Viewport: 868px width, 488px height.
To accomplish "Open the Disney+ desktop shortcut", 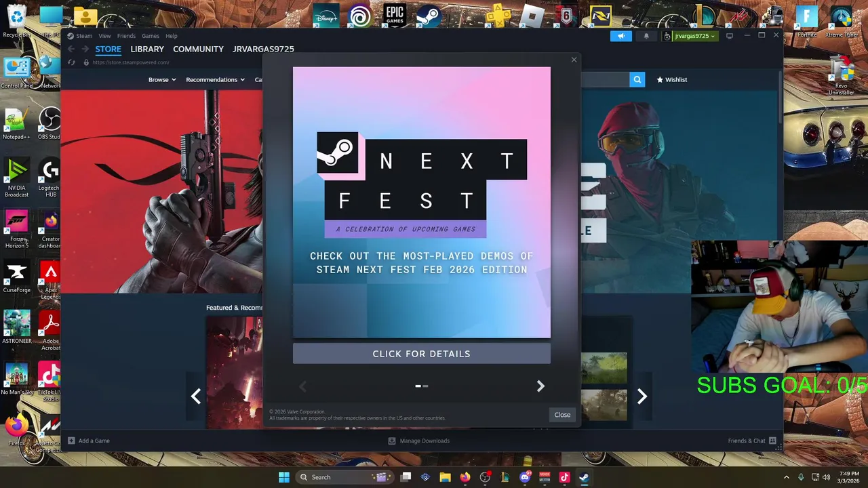I will click(326, 15).
